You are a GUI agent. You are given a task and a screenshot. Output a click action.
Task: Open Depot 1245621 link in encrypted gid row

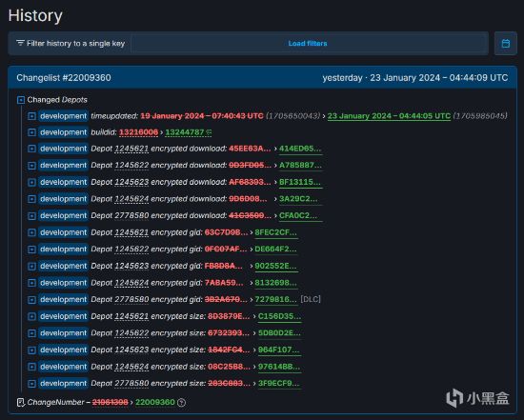(x=131, y=232)
